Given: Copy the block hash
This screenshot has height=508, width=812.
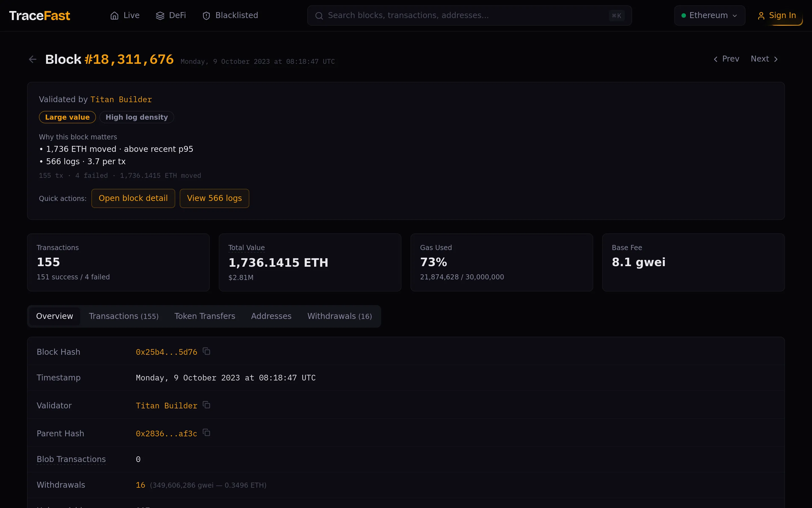Looking at the screenshot, I should pos(206,351).
